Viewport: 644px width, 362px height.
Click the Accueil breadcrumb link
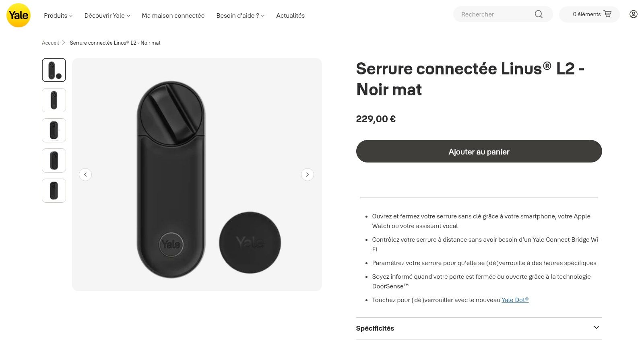[50, 43]
